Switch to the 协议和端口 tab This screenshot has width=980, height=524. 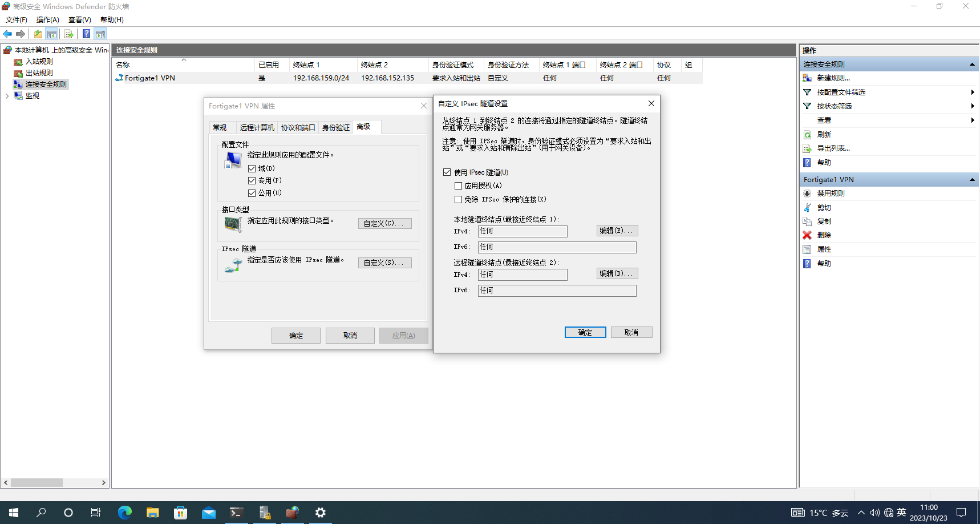(298, 127)
